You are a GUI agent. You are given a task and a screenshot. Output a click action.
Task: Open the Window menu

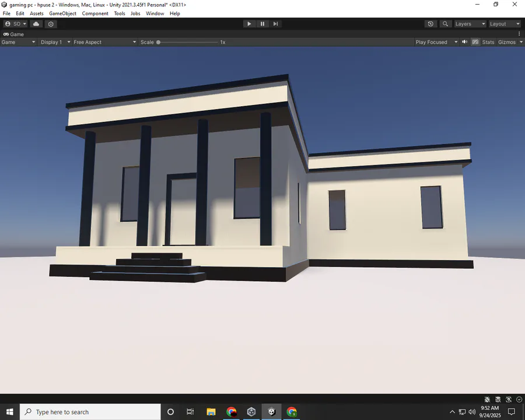point(155,13)
